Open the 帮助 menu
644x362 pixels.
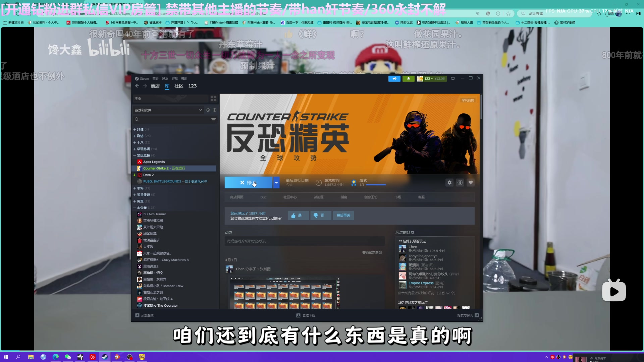pyautogui.click(x=184, y=78)
